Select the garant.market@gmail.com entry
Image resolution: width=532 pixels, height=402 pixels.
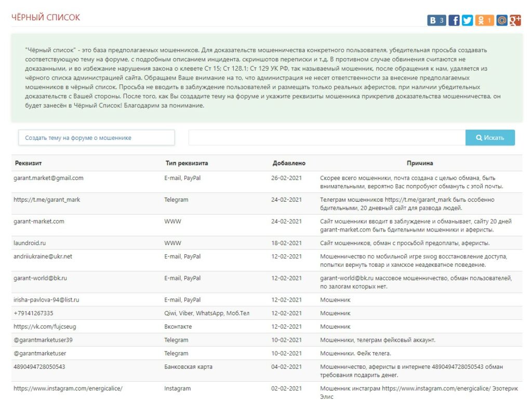coord(48,178)
